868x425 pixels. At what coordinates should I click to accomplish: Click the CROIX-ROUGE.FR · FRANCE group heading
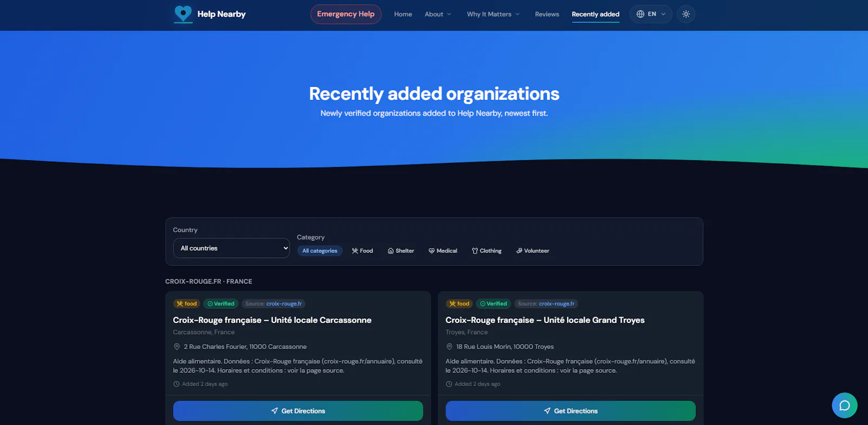click(x=209, y=282)
